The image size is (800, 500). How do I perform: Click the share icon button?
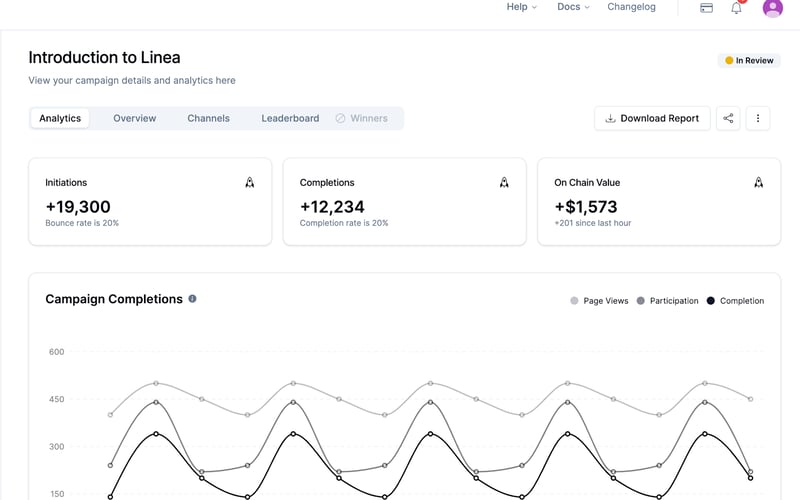pyautogui.click(x=728, y=118)
